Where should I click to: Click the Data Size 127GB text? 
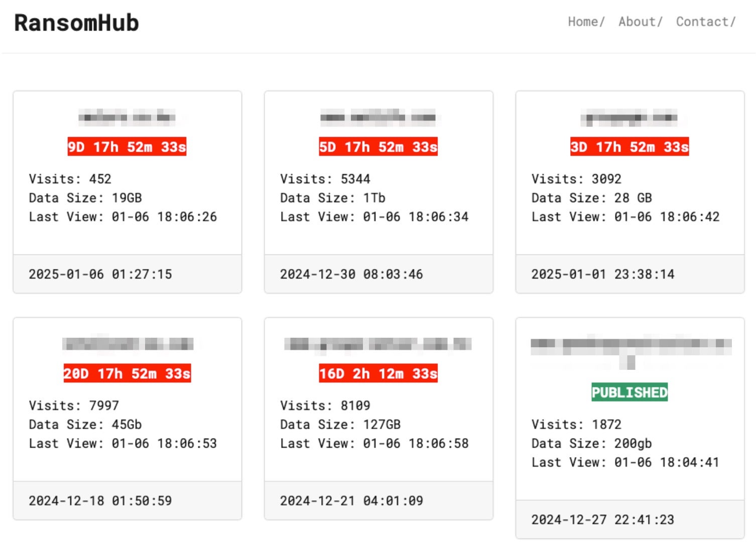340,425
